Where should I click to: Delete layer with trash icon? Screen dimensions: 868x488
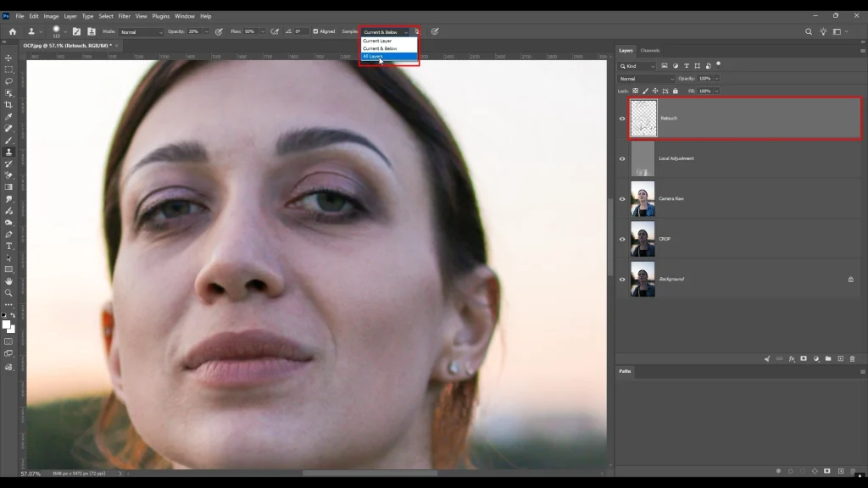(x=853, y=358)
